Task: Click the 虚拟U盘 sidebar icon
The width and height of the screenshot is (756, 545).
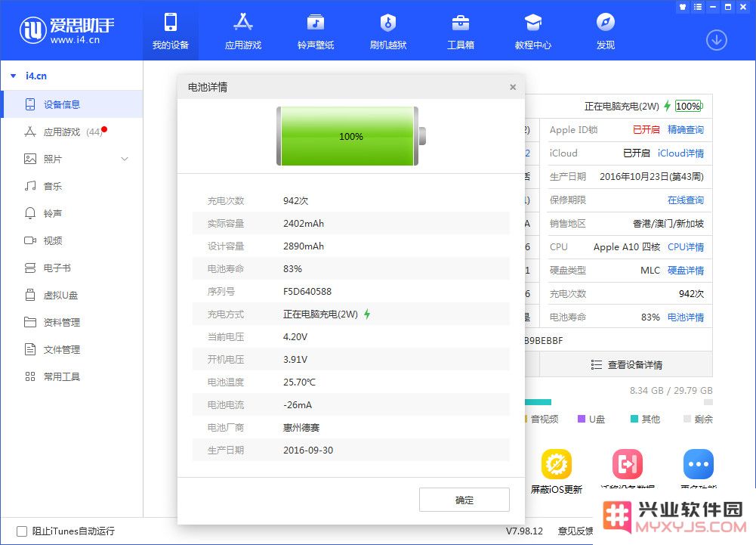Action: (x=30, y=295)
